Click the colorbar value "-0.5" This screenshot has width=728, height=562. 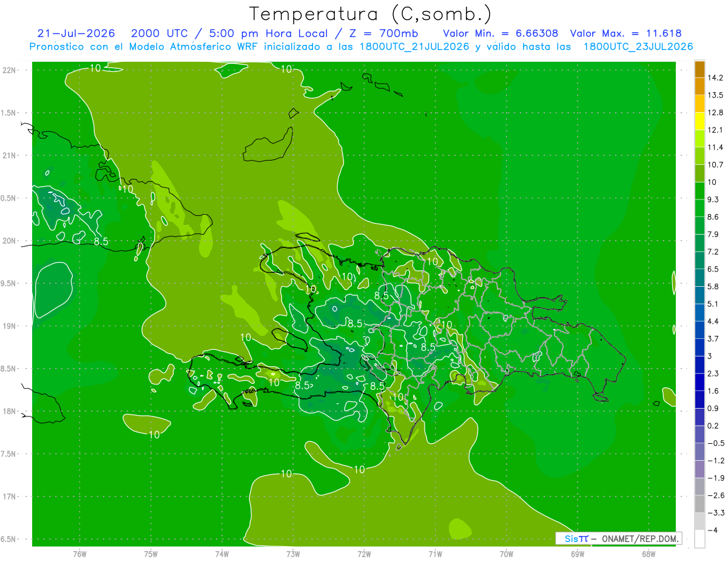pos(716,443)
